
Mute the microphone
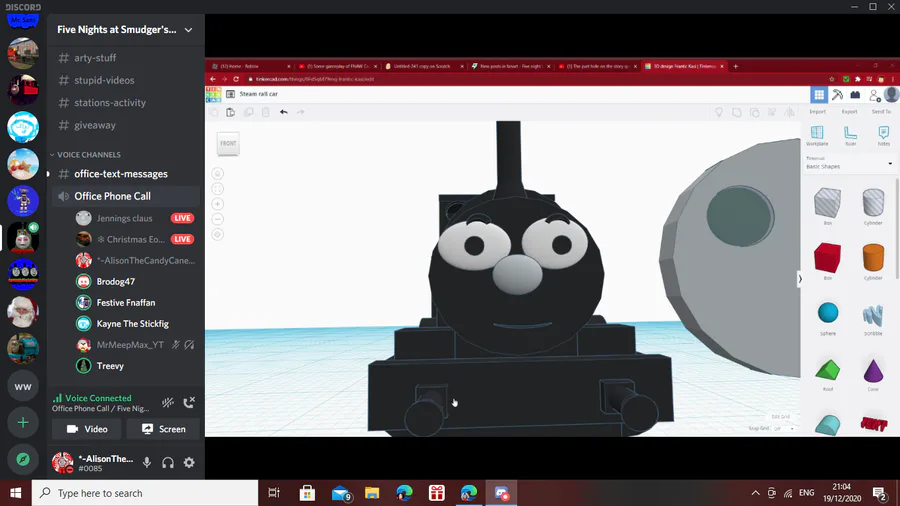point(147,462)
